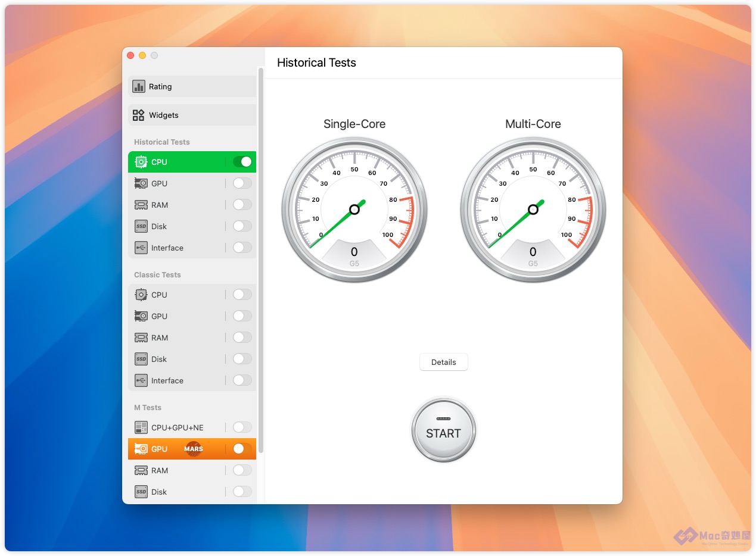The image size is (756, 556).
Task: Minimize the window with the yellow button
Action: (142, 55)
